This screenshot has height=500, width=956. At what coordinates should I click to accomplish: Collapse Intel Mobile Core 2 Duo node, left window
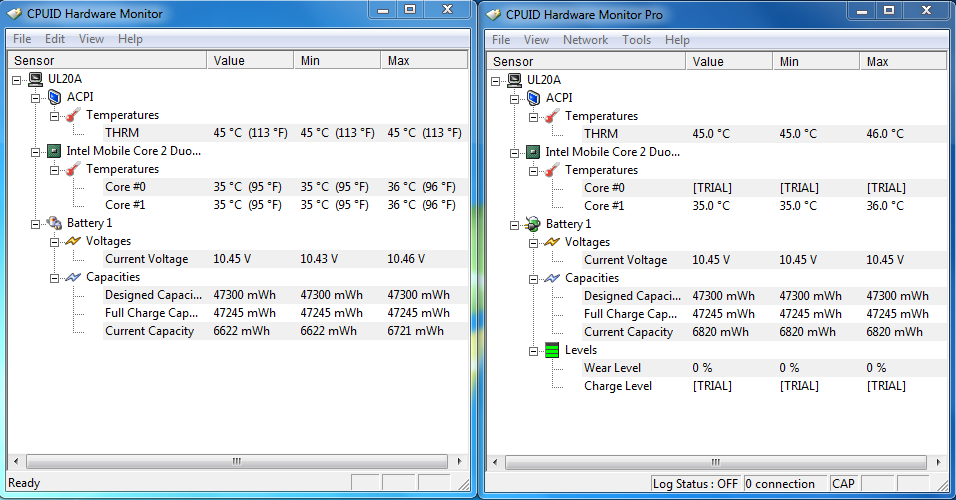click(35, 152)
